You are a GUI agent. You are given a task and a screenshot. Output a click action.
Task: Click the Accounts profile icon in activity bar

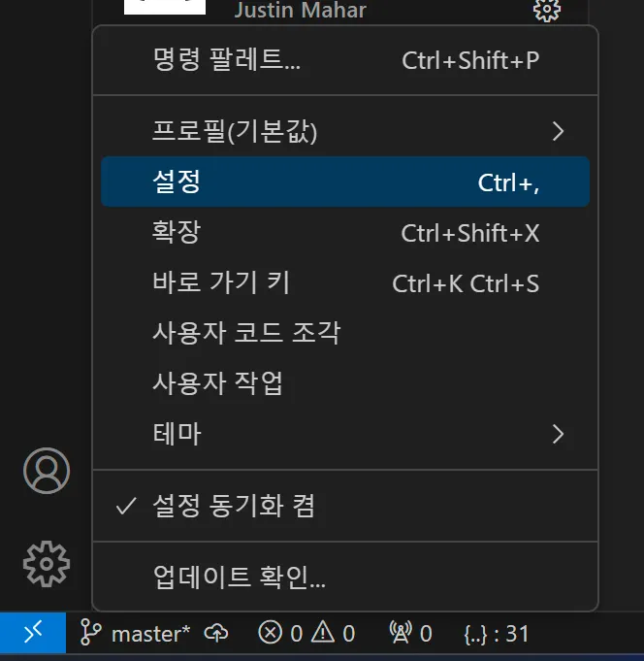(46, 471)
